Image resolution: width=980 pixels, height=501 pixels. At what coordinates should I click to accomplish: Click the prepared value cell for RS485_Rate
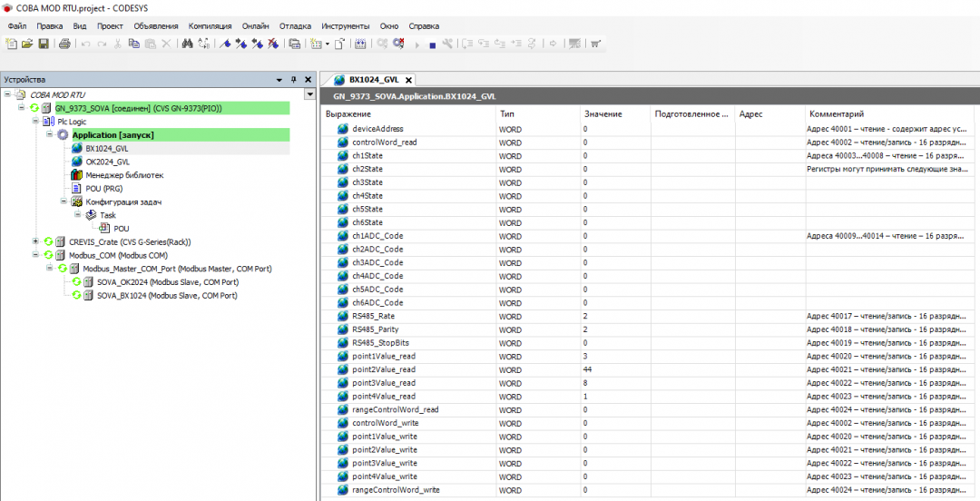click(692, 316)
